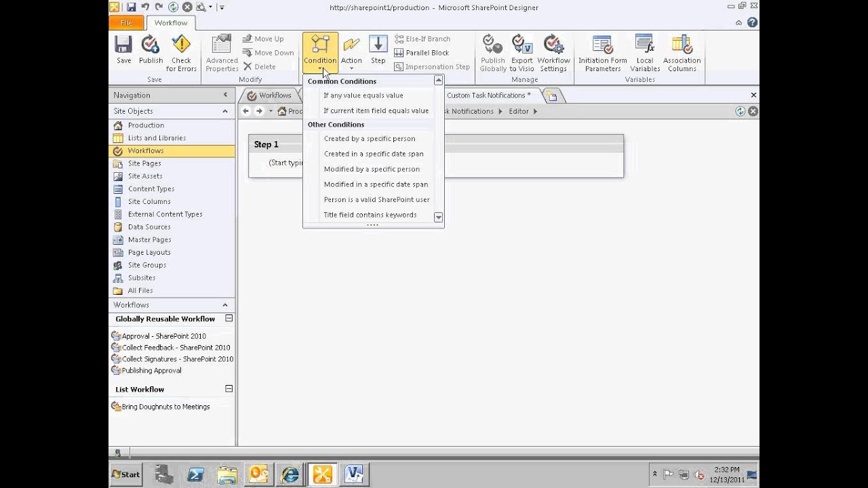Open Initiation Form Parameters

(602, 54)
